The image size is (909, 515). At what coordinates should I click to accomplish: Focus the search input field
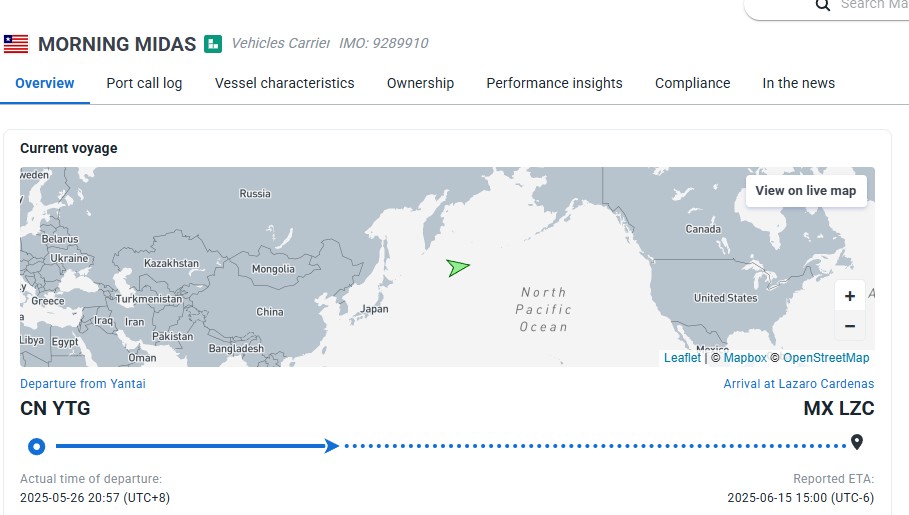pyautogui.click(x=870, y=5)
